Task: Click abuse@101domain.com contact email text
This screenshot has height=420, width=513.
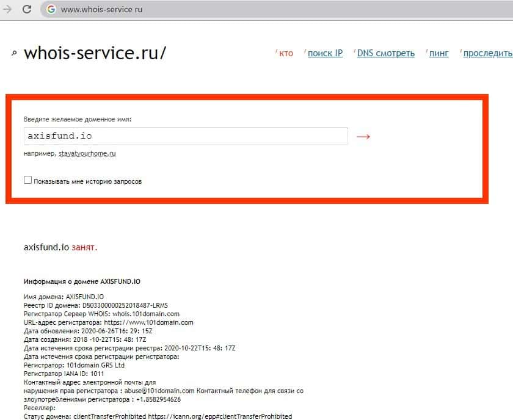Action: click(x=159, y=391)
